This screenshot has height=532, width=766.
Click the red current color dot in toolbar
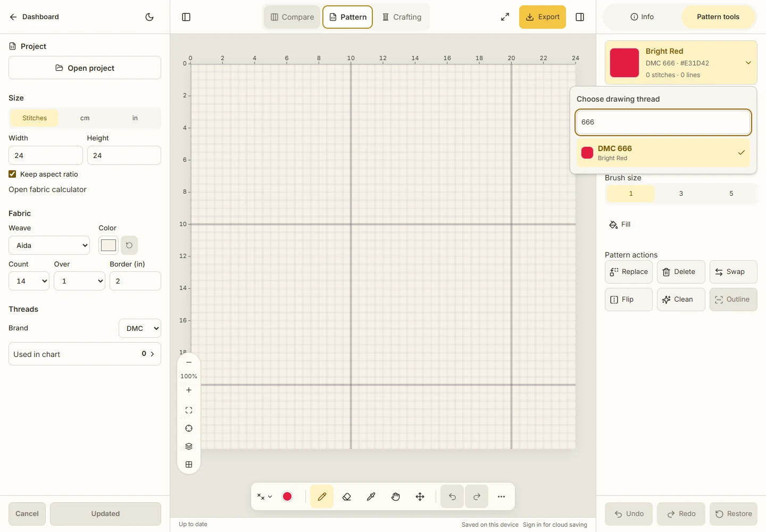click(287, 496)
